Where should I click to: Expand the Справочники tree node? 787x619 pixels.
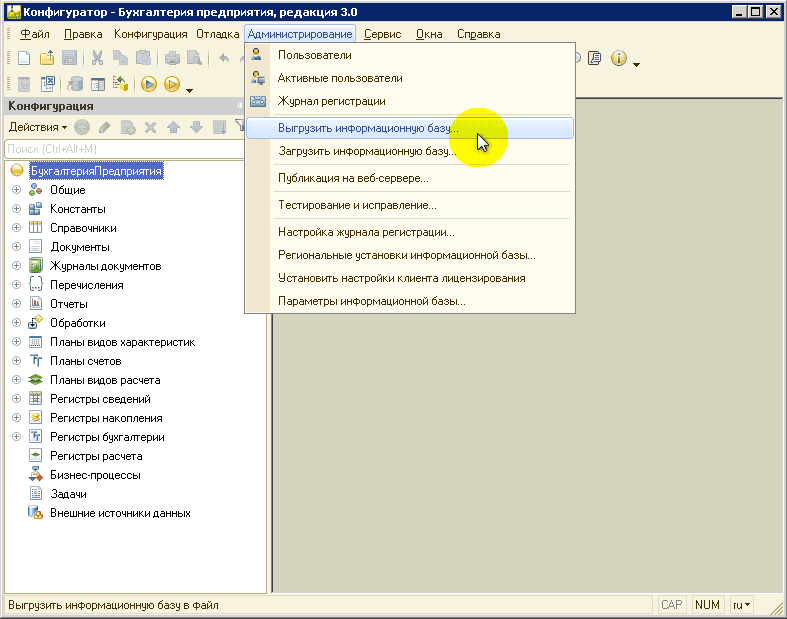tap(16, 228)
